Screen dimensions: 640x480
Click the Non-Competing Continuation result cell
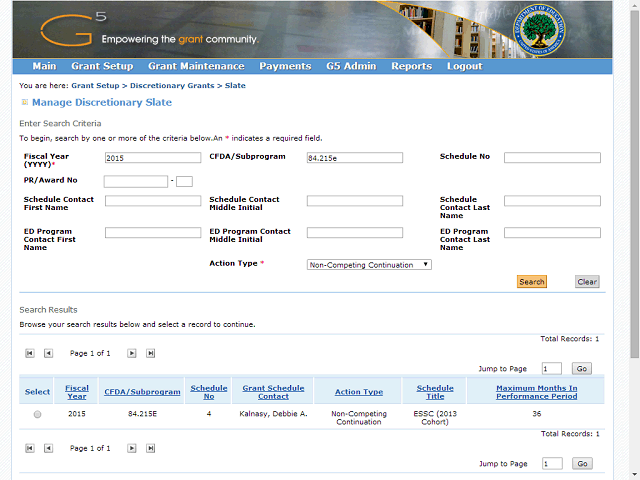(359, 418)
